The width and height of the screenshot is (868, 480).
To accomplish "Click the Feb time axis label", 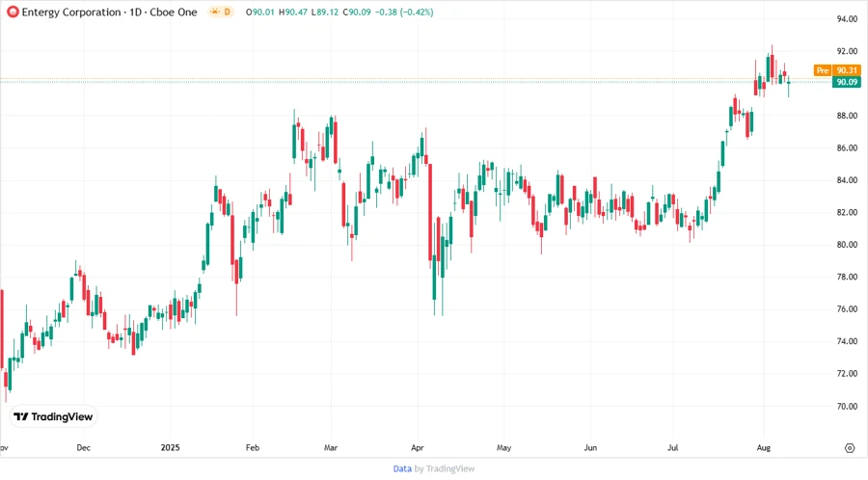I will tap(253, 447).
